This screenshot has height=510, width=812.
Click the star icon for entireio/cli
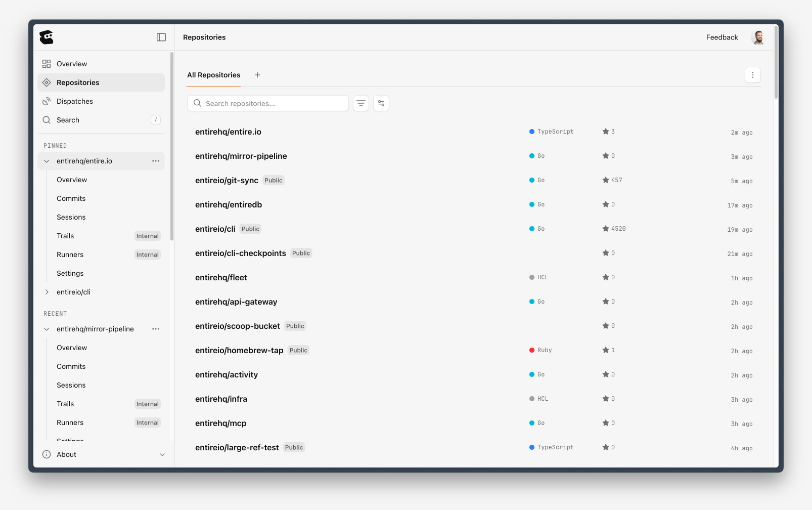(x=606, y=229)
